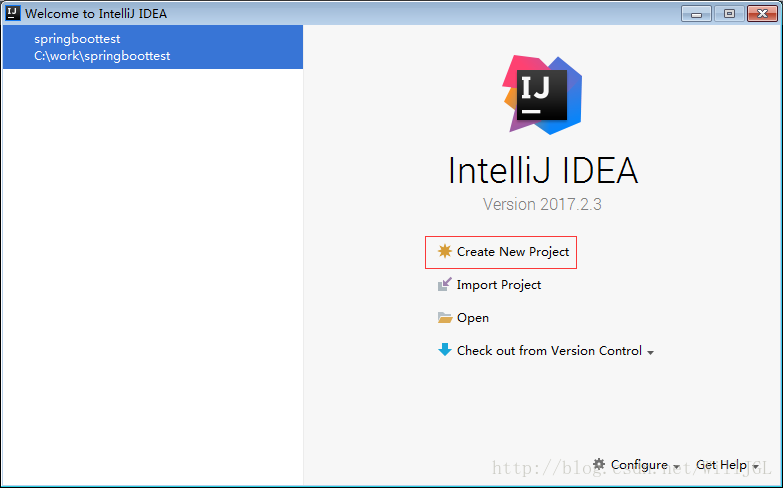Open the Get Help menu label
Image resolution: width=783 pixels, height=488 pixels.
point(721,465)
